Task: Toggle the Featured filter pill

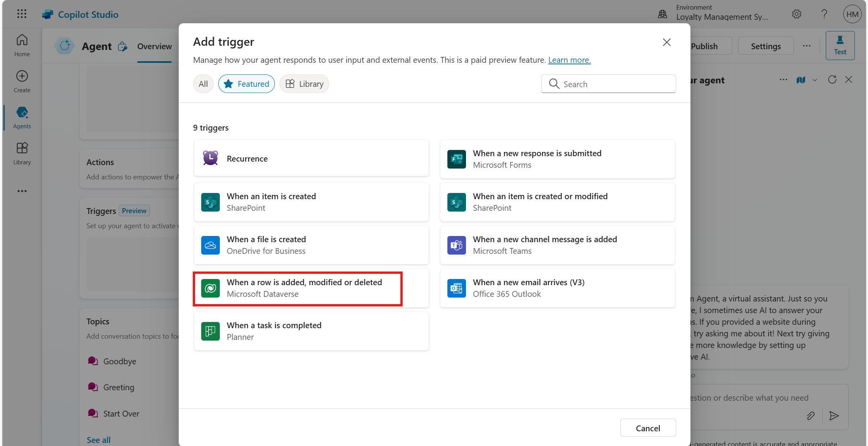Action: (x=246, y=84)
